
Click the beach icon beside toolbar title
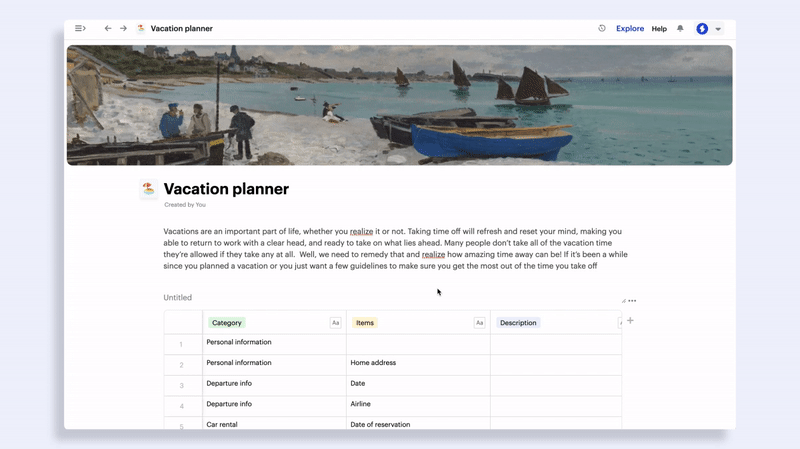141,29
